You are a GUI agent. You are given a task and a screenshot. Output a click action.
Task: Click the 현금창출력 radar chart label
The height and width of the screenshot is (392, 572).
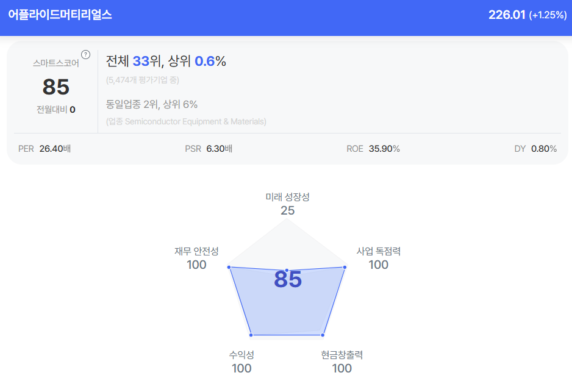pyautogui.click(x=341, y=355)
